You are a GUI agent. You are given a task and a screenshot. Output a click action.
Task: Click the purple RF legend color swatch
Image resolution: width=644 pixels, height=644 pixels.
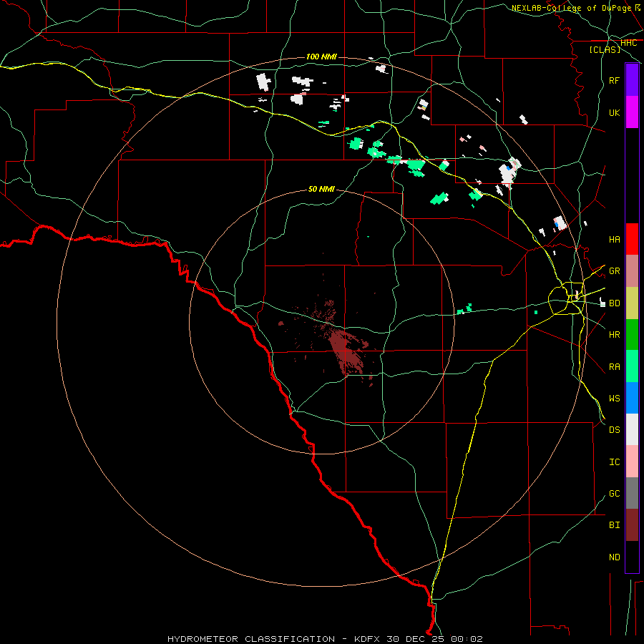pos(632,80)
